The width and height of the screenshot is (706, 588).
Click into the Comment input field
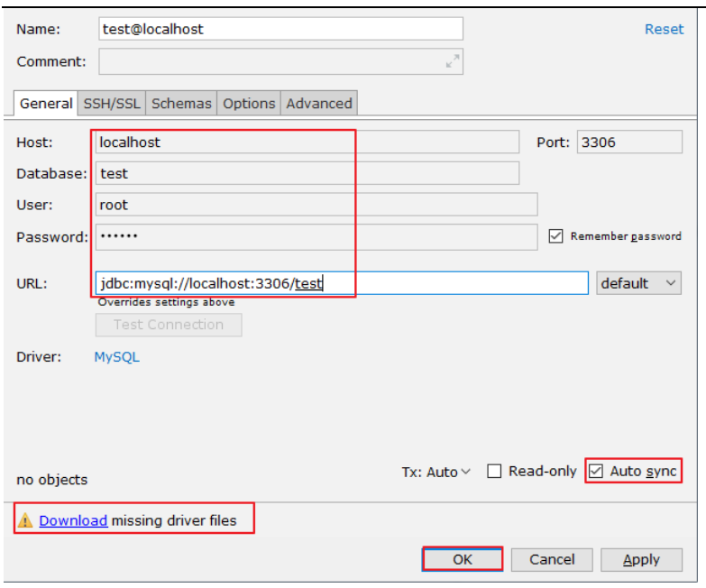(281, 61)
